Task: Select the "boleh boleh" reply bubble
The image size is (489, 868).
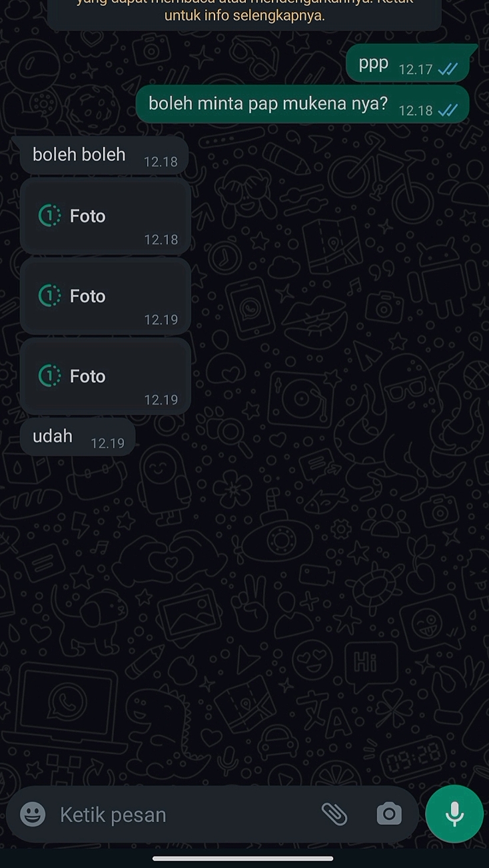Action: click(79, 155)
